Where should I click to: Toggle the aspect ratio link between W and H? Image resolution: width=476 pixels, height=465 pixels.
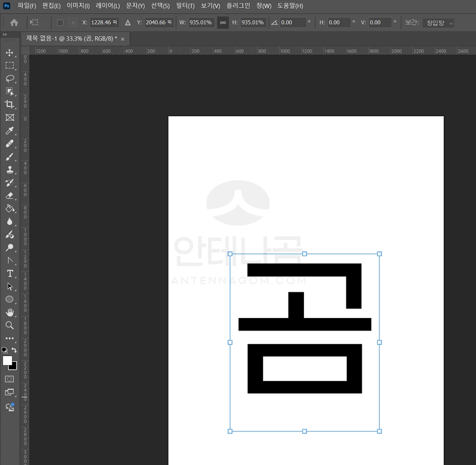coord(223,23)
